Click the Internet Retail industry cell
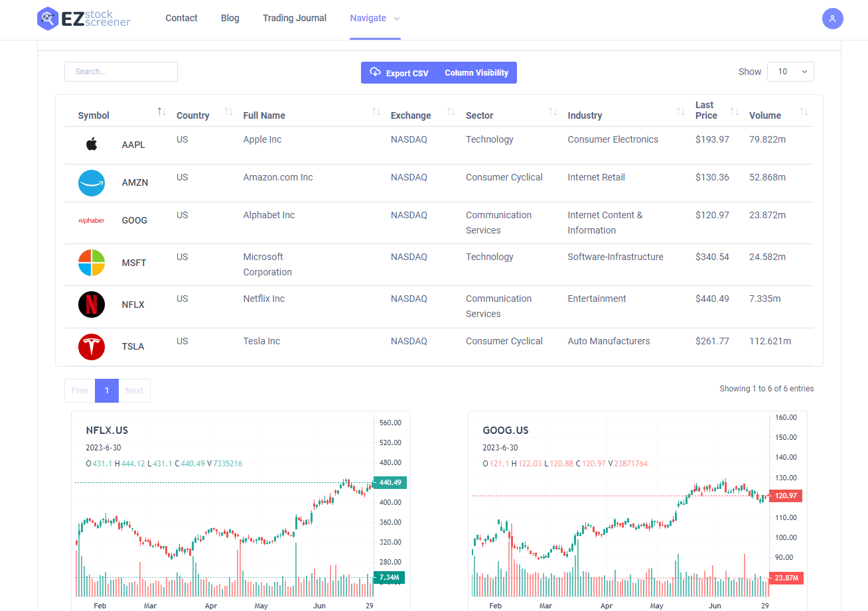The height and width of the screenshot is (611, 868). pos(597,177)
